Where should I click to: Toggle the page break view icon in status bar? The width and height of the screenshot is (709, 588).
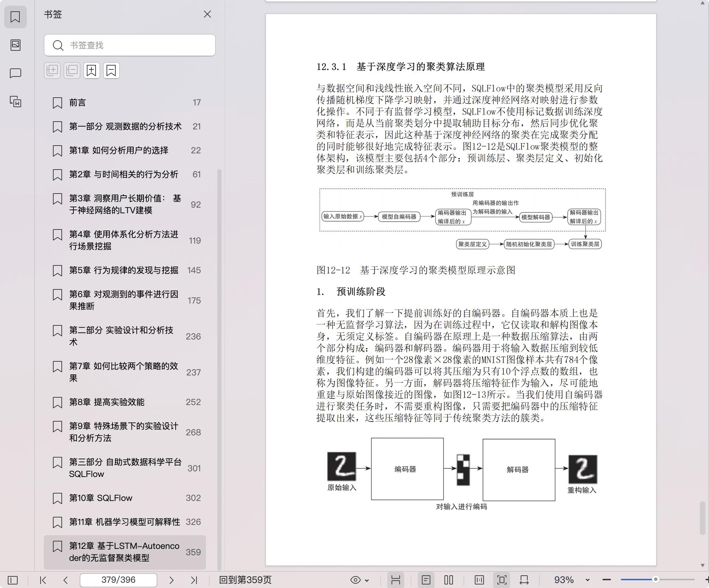point(396,580)
